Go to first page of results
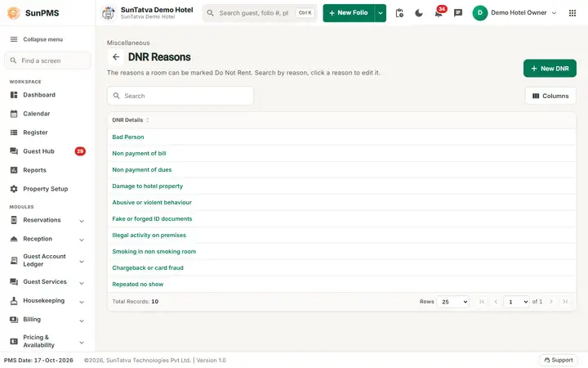This screenshot has width=588, height=368. coord(482,302)
